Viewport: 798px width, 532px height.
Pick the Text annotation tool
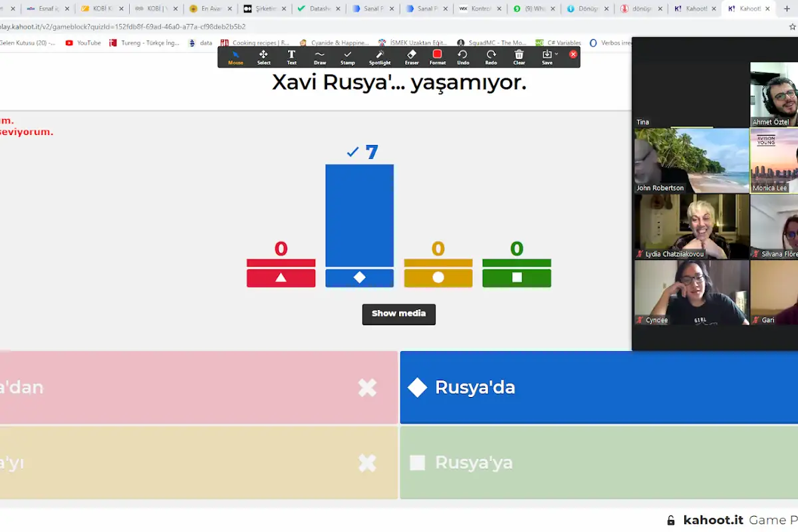(291, 57)
